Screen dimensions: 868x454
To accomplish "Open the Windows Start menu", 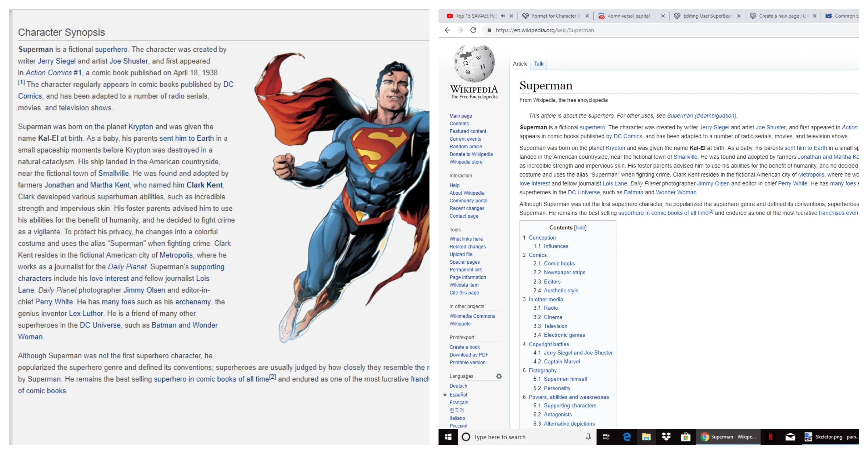I will point(448,437).
